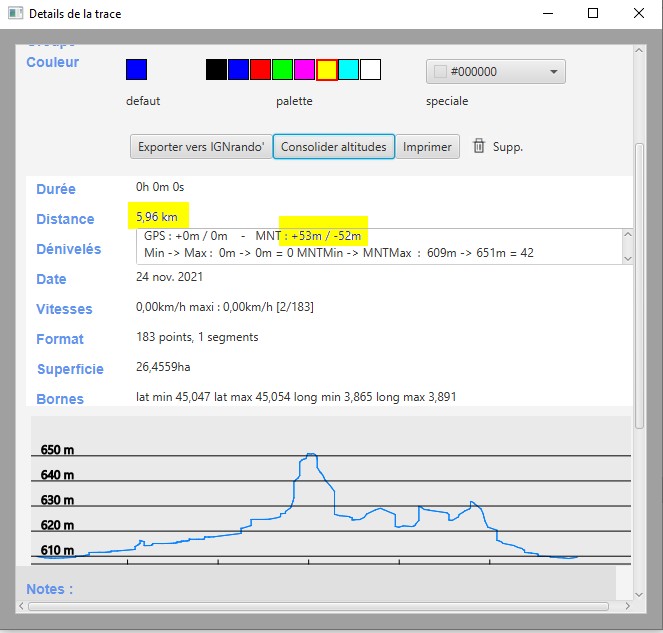Click Exporter vers IGNrando' button

[200, 147]
